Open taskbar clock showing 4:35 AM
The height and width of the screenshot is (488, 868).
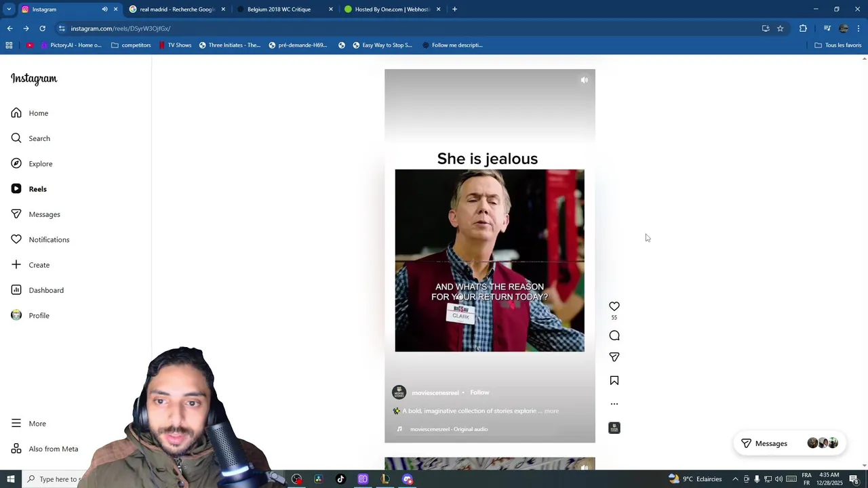[x=829, y=479]
